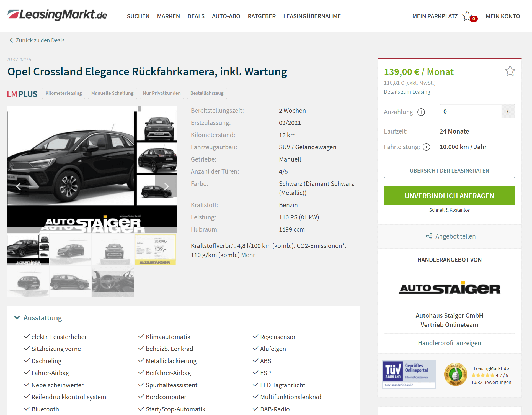This screenshot has height=415, width=532.
Task: Click the 24 Monate Laufzeit value
Action: click(x=454, y=131)
